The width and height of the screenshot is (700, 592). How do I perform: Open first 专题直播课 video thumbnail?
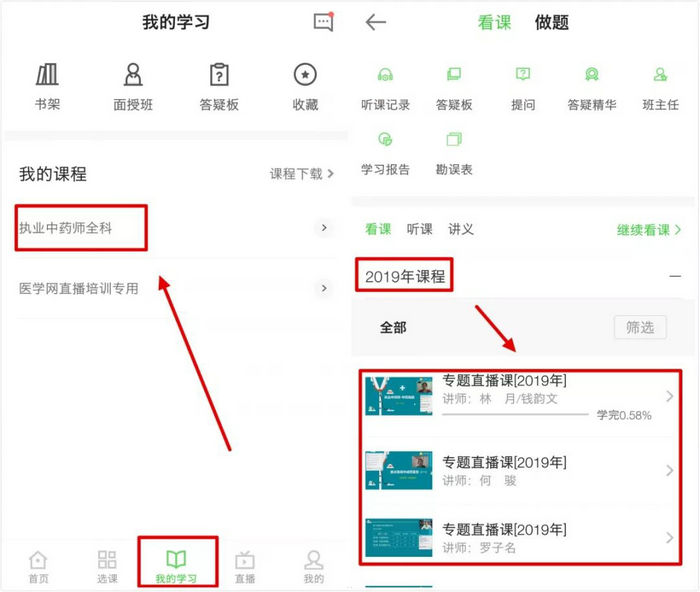pyautogui.click(x=399, y=396)
